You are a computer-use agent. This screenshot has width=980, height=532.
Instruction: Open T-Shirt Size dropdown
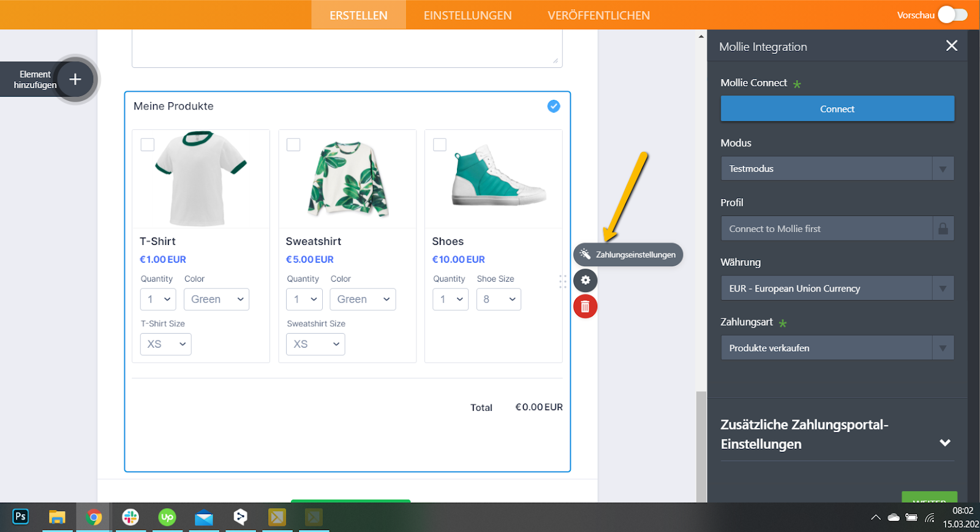[166, 344]
